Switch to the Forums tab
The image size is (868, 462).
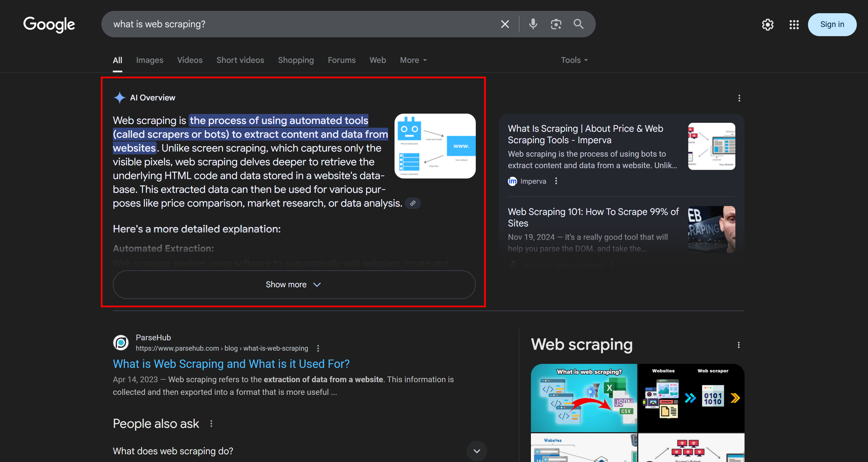tap(342, 60)
